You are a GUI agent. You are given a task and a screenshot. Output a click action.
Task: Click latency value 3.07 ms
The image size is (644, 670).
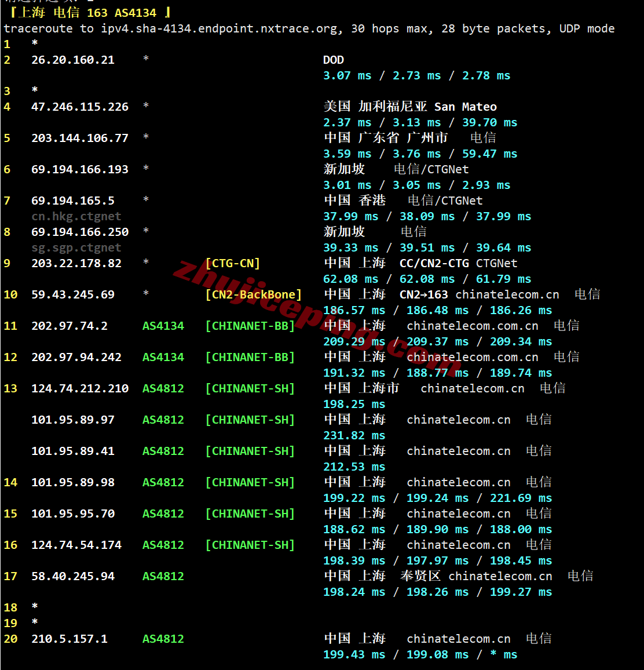(347, 75)
